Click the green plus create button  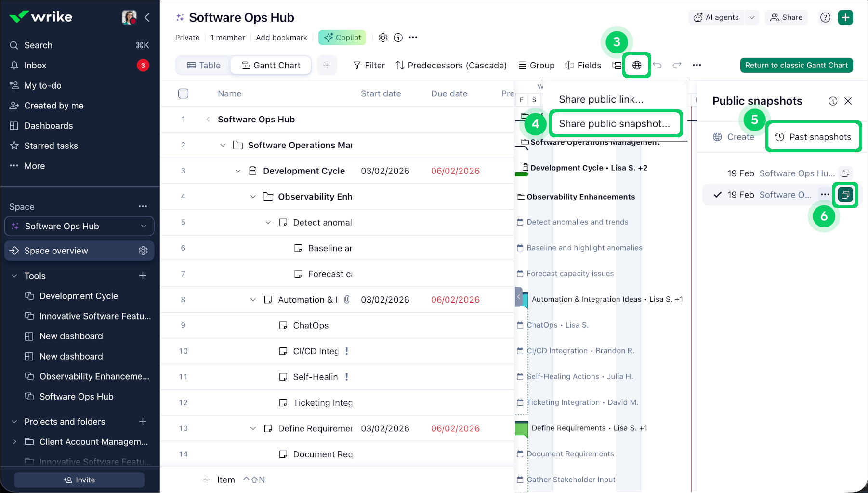(x=845, y=17)
